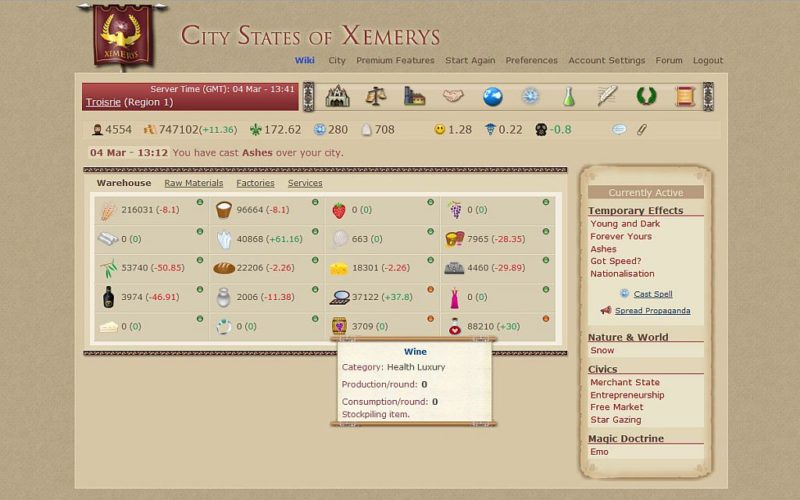Viewport: 800px width, 500px height.
Task: Open the green laurel wreath icon
Action: [x=646, y=97]
